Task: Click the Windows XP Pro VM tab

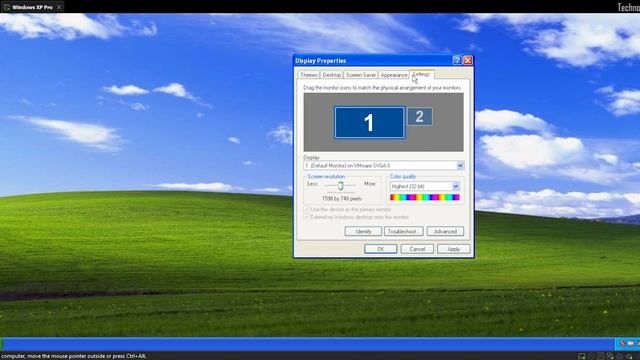Action: pos(32,7)
